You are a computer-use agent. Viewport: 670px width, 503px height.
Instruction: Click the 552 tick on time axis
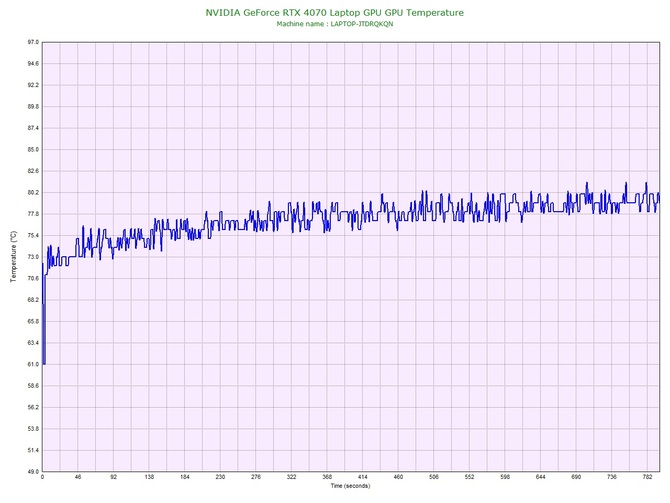[469, 477]
